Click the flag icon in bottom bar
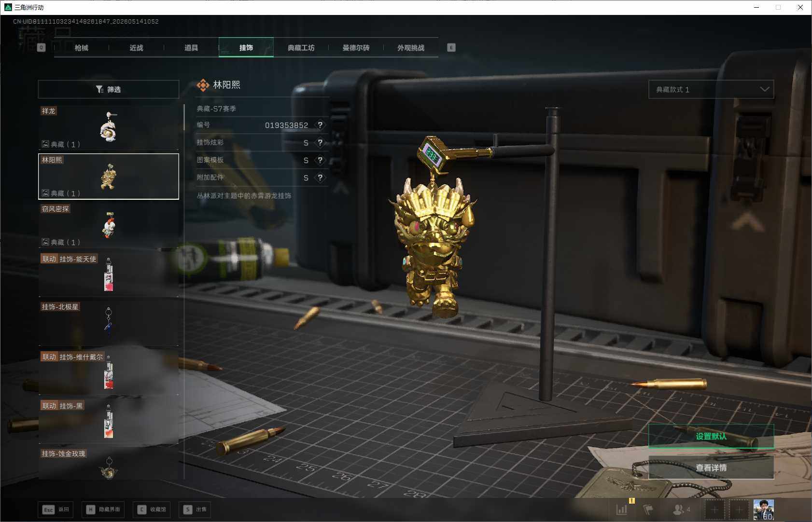This screenshot has width=812, height=522. click(x=648, y=509)
